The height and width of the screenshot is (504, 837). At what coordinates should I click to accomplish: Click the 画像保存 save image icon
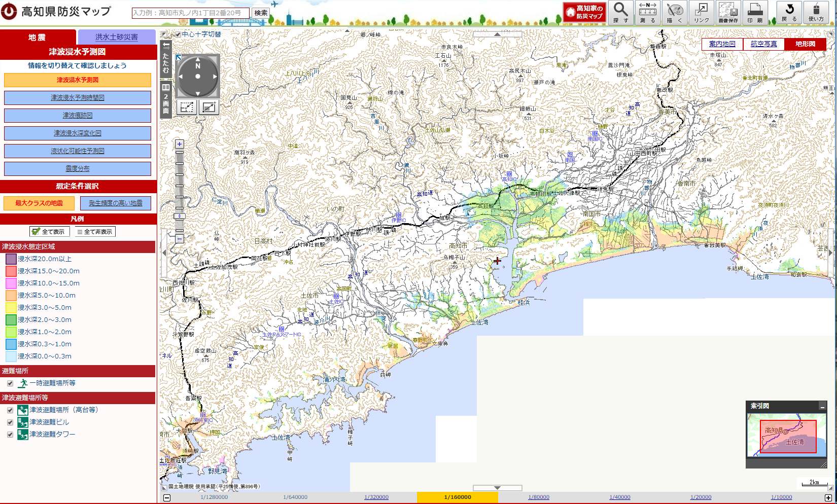click(x=728, y=12)
